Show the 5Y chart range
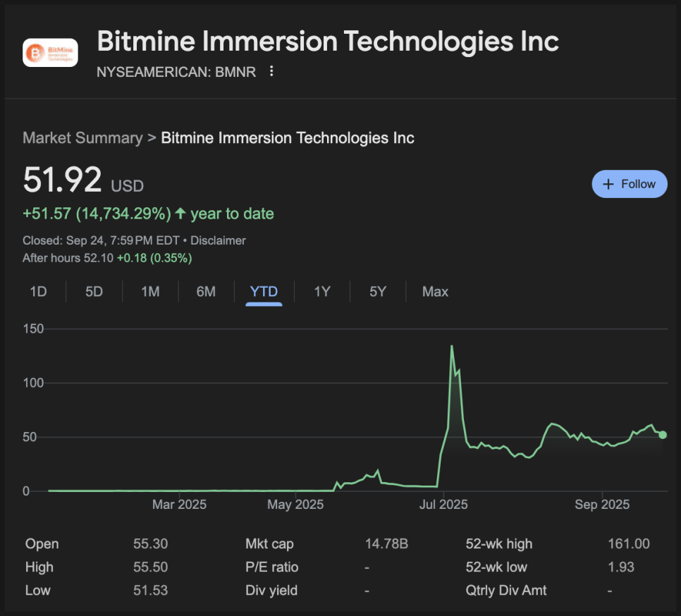This screenshot has height=616, width=681. pyautogui.click(x=378, y=291)
